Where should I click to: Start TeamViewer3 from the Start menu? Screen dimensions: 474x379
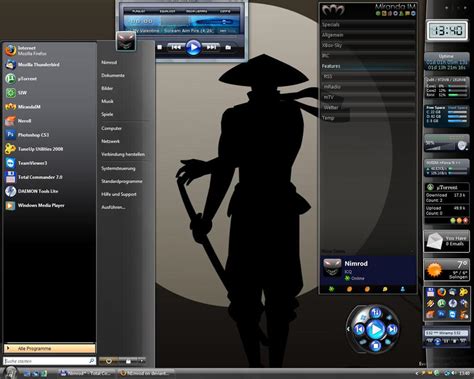tap(49, 163)
